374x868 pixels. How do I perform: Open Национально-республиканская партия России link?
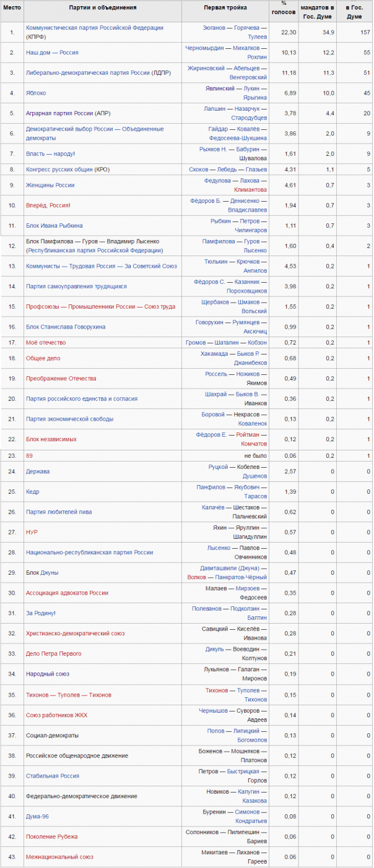(89, 552)
